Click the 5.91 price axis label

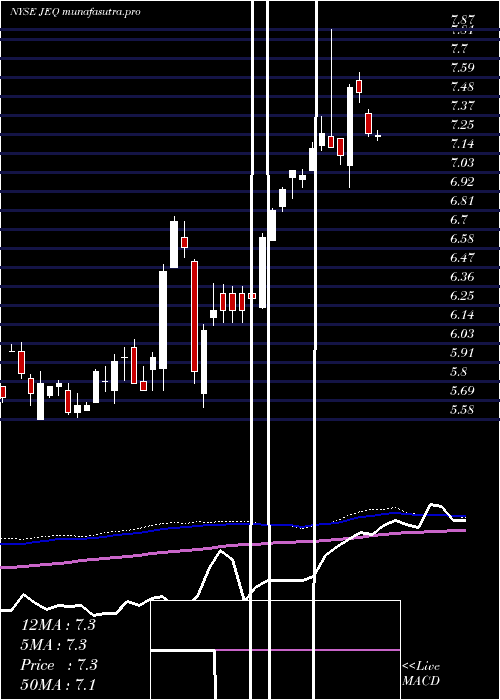pyautogui.click(x=462, y=353)
